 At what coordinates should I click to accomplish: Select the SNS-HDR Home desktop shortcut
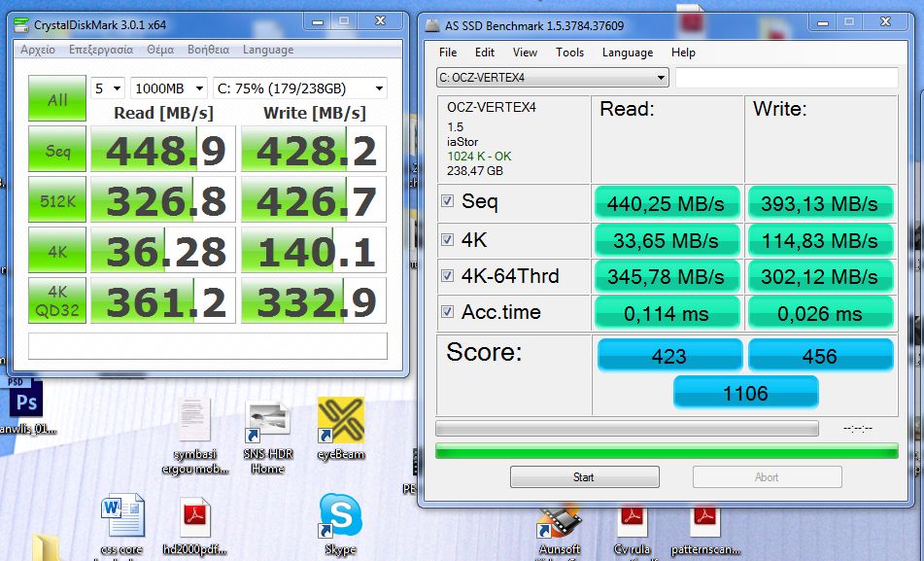click(267, 436)
